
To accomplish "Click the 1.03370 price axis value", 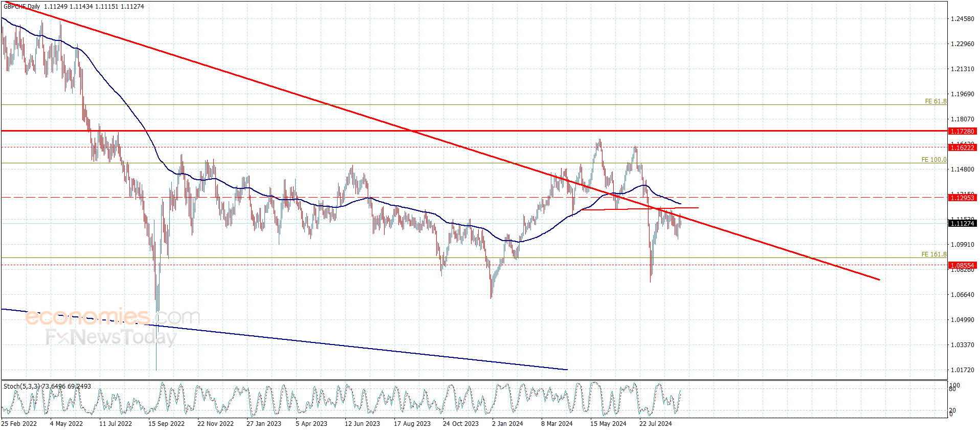I will pyautogui.click(x=962, y=345).
